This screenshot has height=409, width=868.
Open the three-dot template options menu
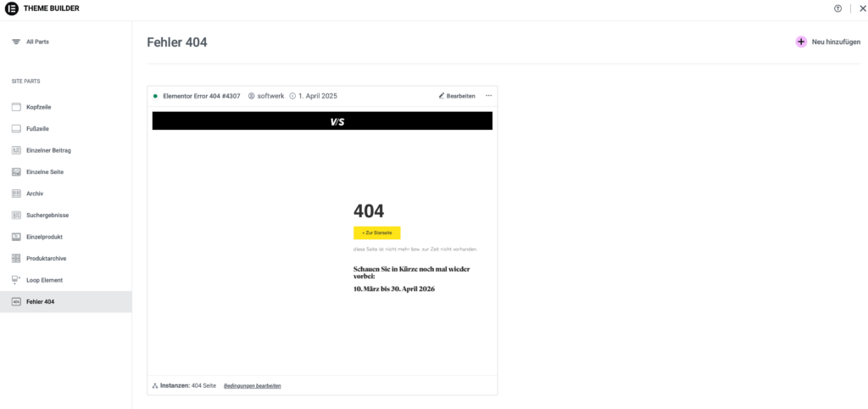(x=488, y=96)
